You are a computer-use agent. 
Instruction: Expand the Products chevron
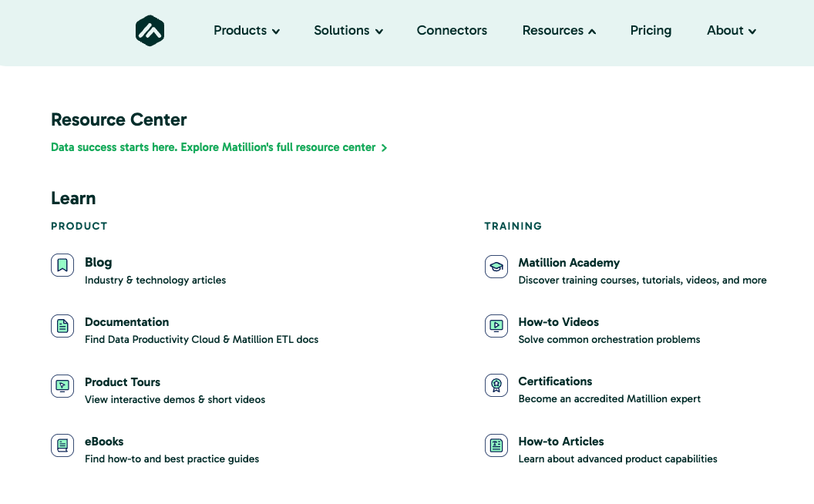tap(276, 32)
